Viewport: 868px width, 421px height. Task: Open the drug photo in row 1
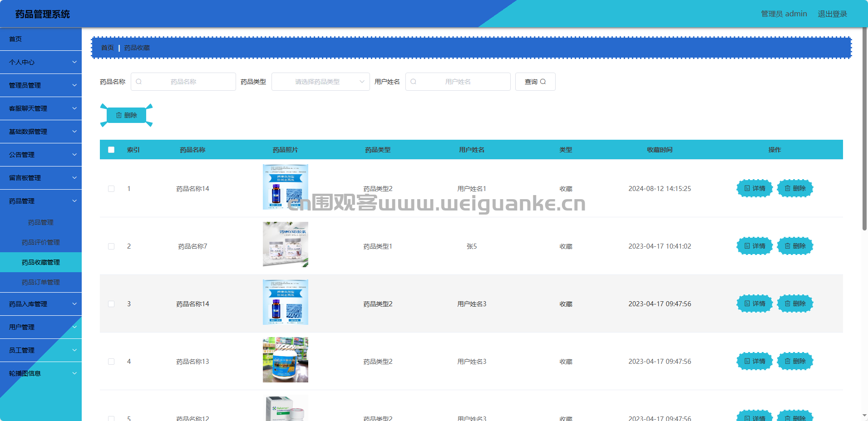click(286, 187)
